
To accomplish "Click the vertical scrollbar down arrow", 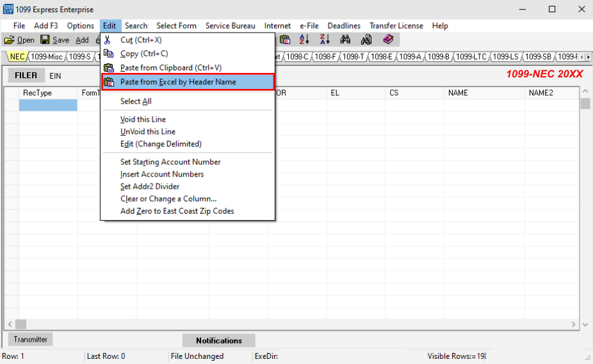I will [585, 324].
